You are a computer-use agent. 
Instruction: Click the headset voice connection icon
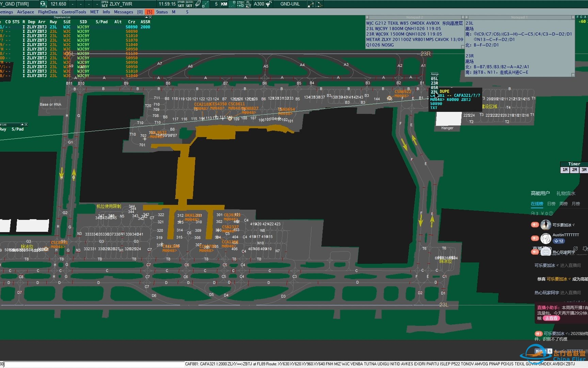(43, 4)
